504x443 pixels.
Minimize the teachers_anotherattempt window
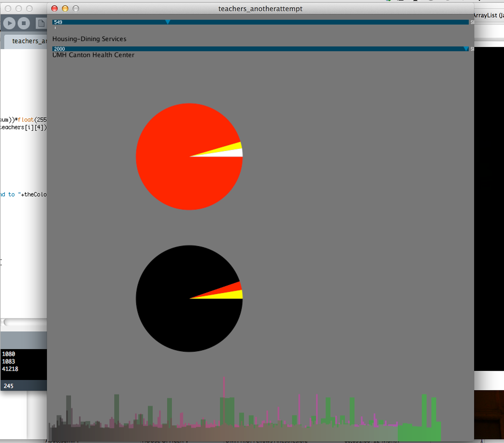(65, 9)
